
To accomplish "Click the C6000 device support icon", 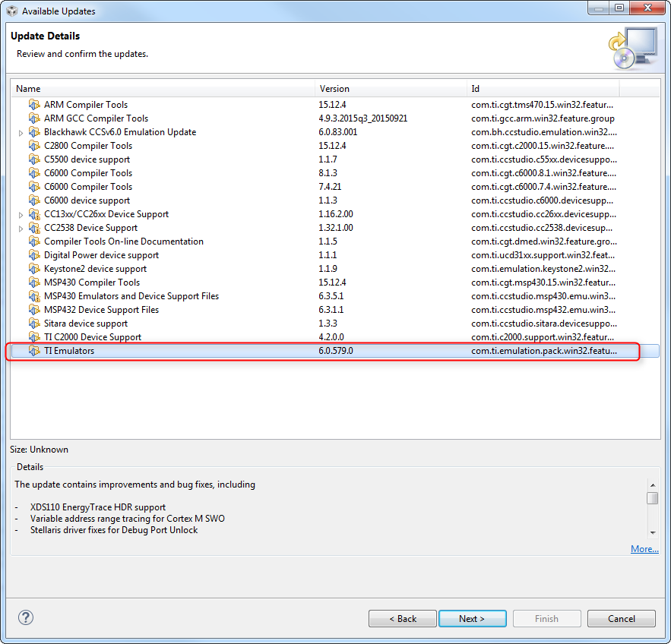I will pyautogui.click(x=34, y=200).
